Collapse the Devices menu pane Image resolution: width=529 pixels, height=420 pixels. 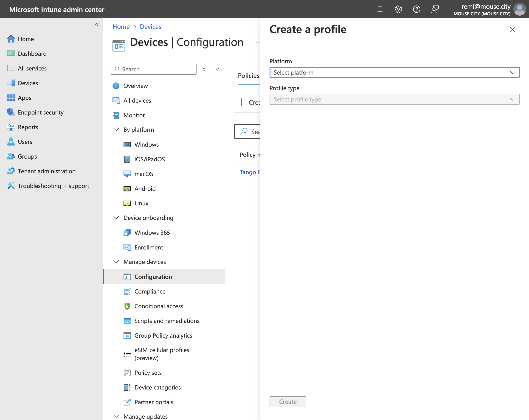218,70
